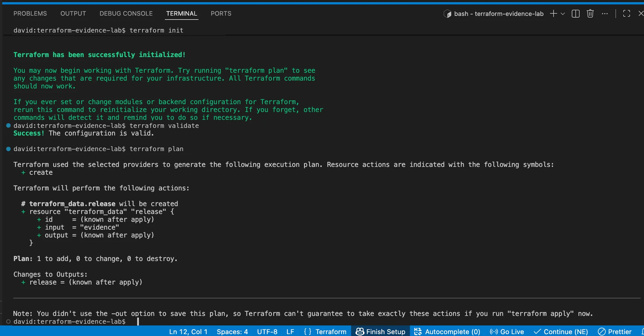
Task: Kill terminal with the trash icon
Action: (590, 14)
